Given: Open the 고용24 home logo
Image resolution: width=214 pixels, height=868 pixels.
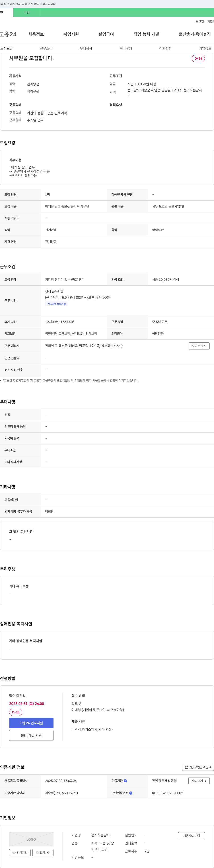Looking at the screenshot, I should pyautogui.click(x=8, y=34).
